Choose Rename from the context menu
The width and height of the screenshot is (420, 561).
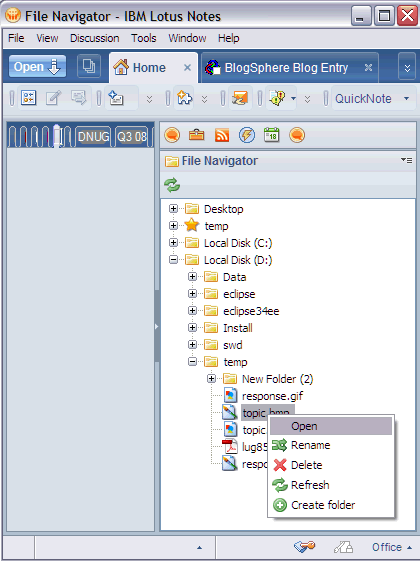[311, 445]
